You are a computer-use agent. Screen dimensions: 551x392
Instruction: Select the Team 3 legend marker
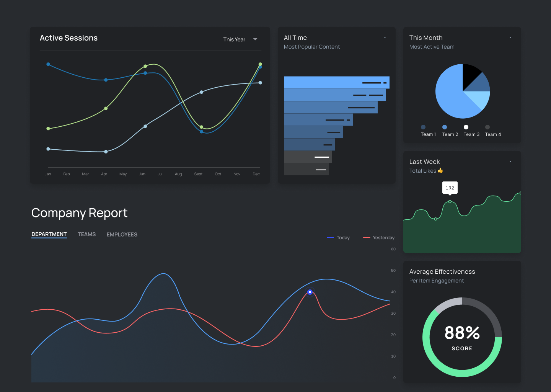[466, 127]
